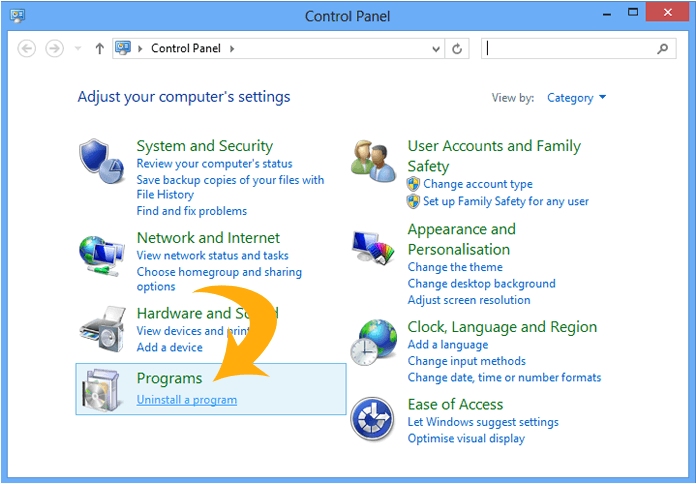Click the shield icon beside Set up Family Safety
The height and width of the screenshot is (484, 696).
click(x=413, y=201)
